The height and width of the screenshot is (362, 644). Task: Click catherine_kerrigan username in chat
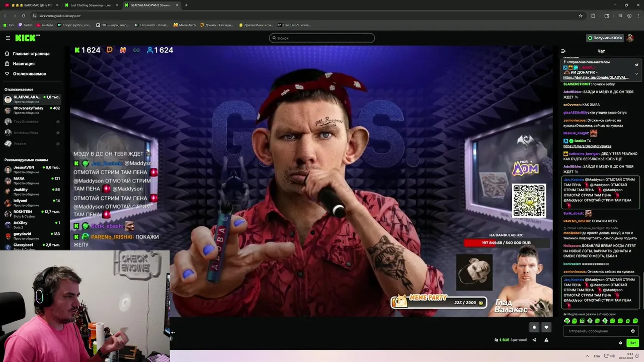585,154
